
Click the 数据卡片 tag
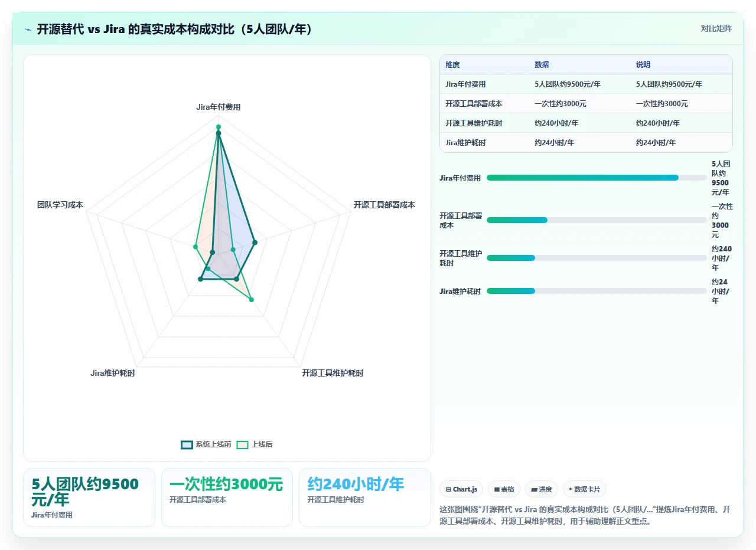(584, 489)
